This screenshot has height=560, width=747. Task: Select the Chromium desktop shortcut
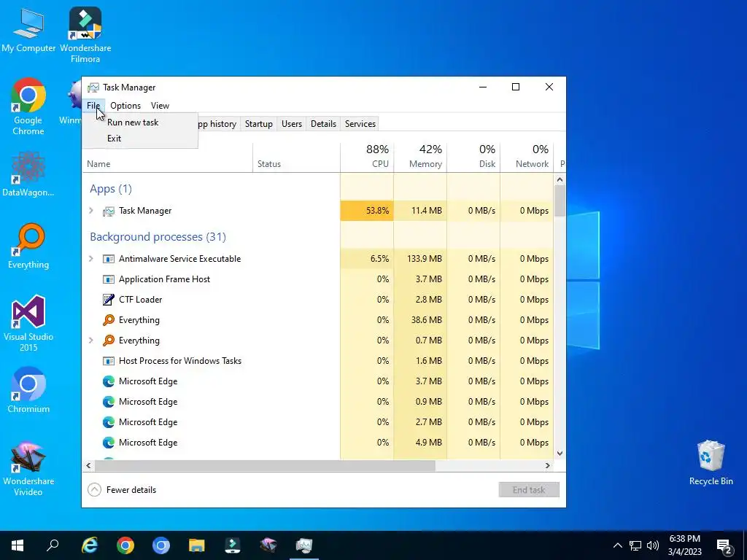[28, 390]
